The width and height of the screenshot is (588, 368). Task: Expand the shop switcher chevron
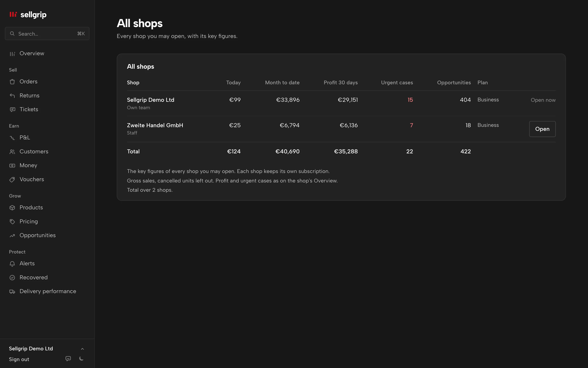coord(82,349)
